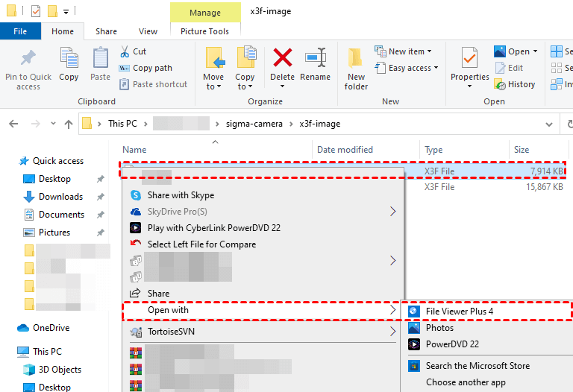The height and width of the screenshot is (392, 573).
Task: Select Choose another app
Action: click(488, 382)
